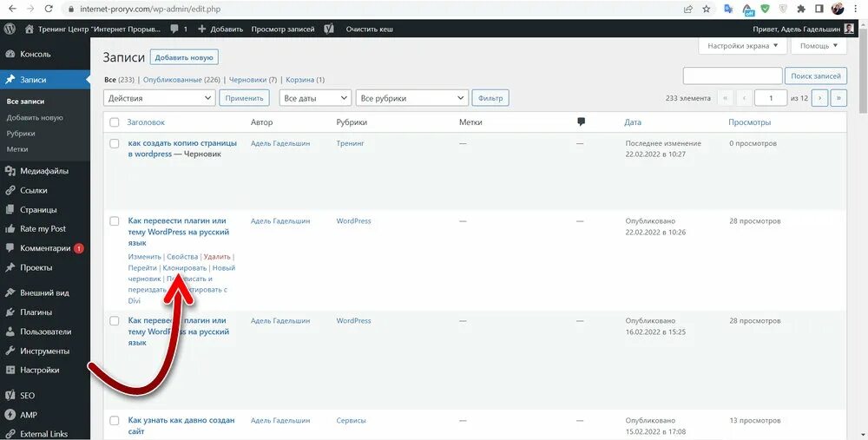
Task: Open the browser extensions puzzle icon
Action: click(801, 9)
